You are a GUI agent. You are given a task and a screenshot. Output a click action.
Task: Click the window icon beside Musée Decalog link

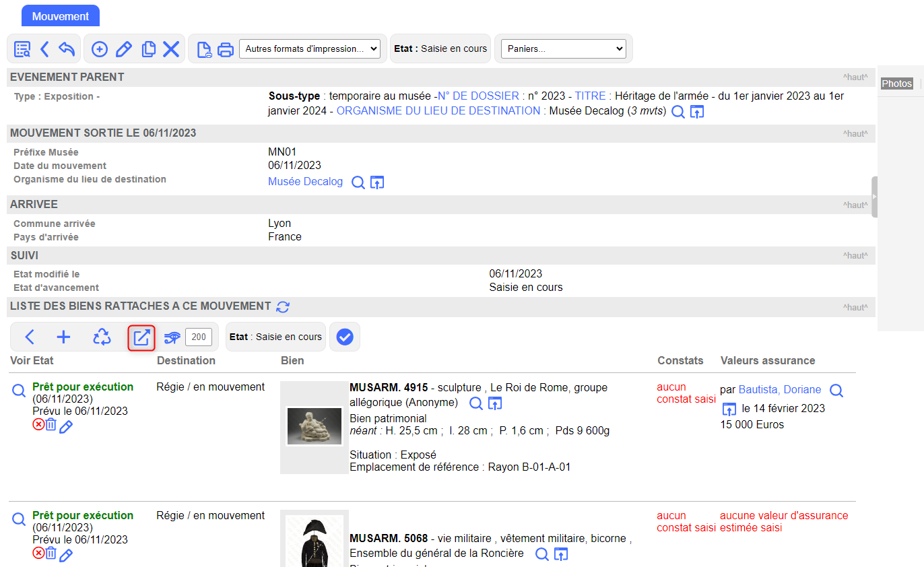377,182
